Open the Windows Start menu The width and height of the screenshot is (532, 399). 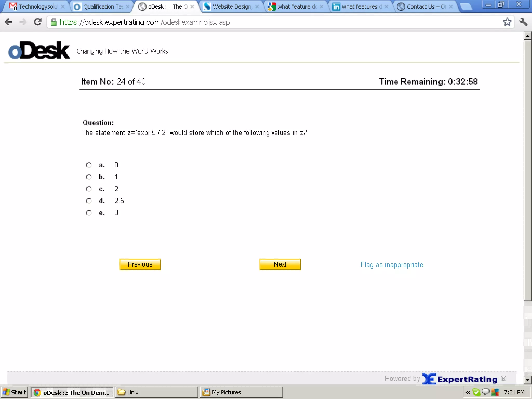click(14, 392)
